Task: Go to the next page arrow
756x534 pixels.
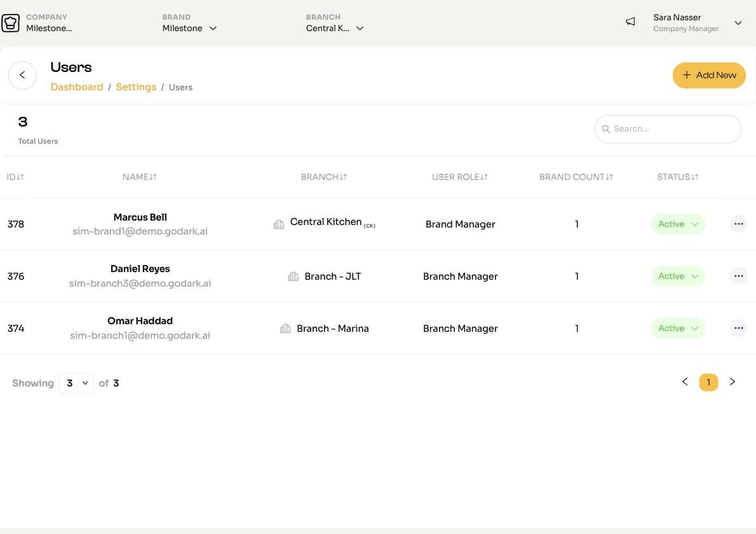Action: 732,381
